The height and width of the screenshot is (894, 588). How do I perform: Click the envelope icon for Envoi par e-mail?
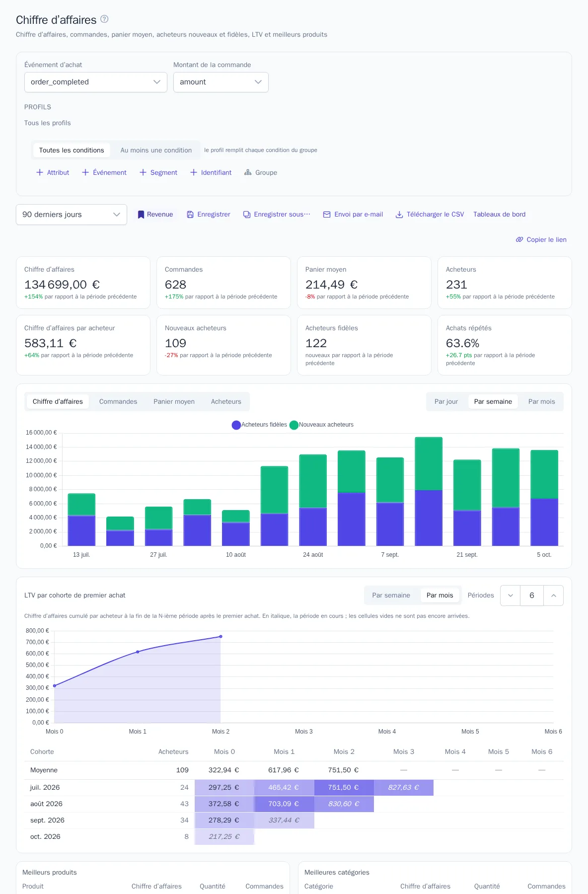pyautogui.click(x=327, y=215)
